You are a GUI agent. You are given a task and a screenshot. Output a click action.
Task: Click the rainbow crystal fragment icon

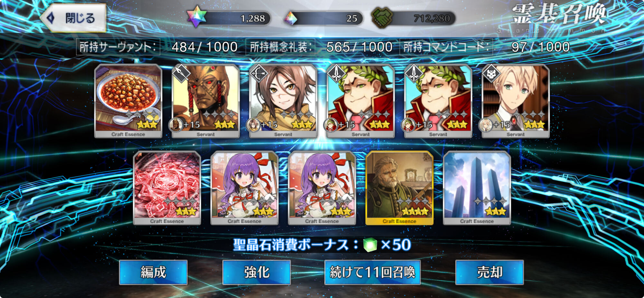pyautogui.click(x=290, y=19)
